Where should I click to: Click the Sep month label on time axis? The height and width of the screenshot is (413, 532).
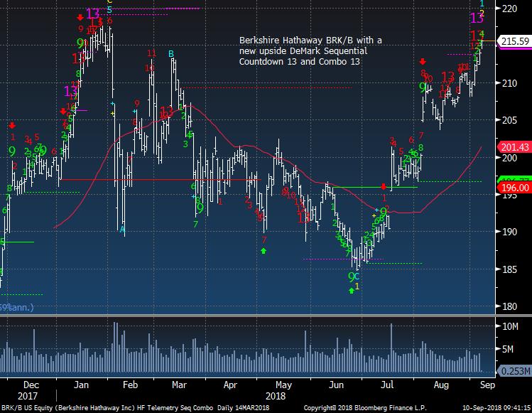point(487,385)
